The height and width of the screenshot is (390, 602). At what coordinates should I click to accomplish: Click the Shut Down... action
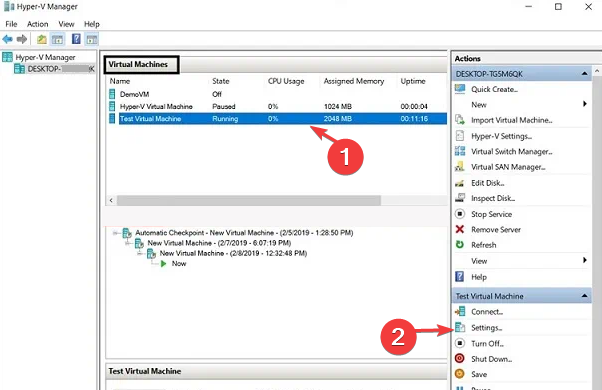coord(491,359)
